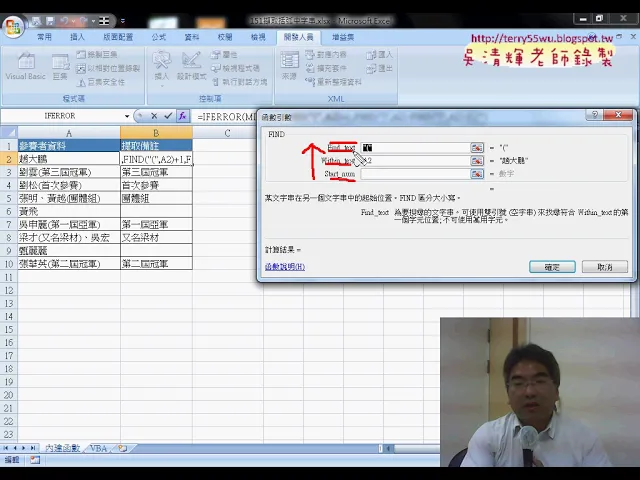Open the 公式 ribbon tab
Image resolution: width=640 pixels, height=480 pixels.
pyautogui.click(x=158, y=37)
